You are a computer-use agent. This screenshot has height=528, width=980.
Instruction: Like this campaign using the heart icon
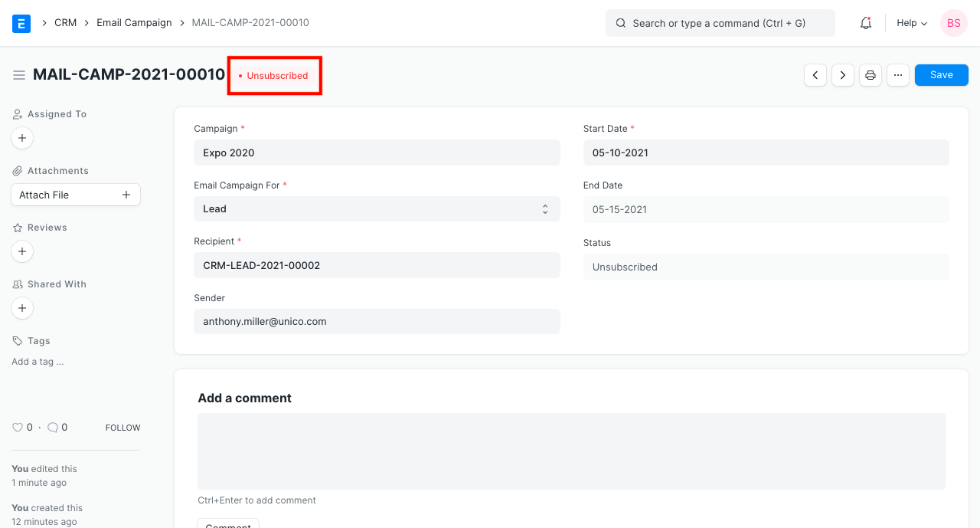18,427
